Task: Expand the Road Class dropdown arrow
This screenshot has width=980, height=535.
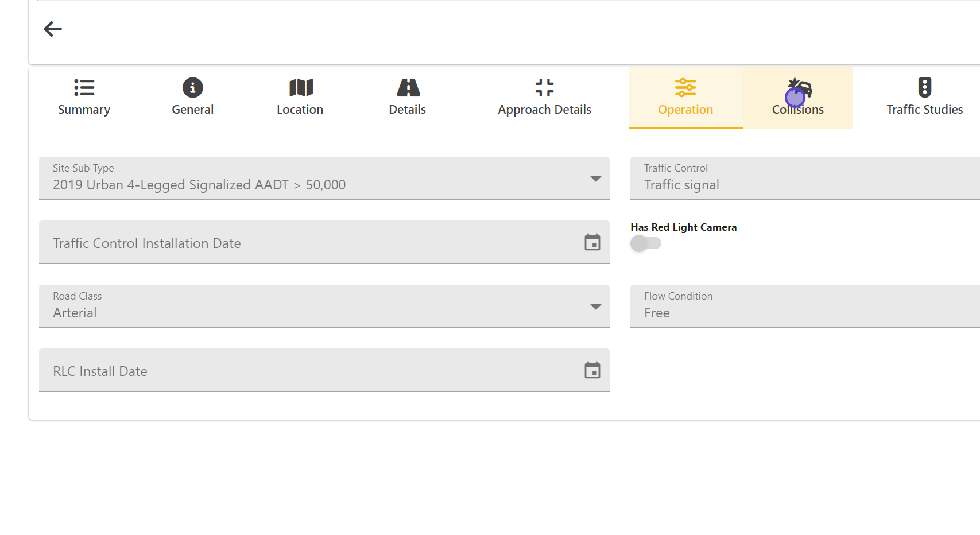Action: pos(595,307)
